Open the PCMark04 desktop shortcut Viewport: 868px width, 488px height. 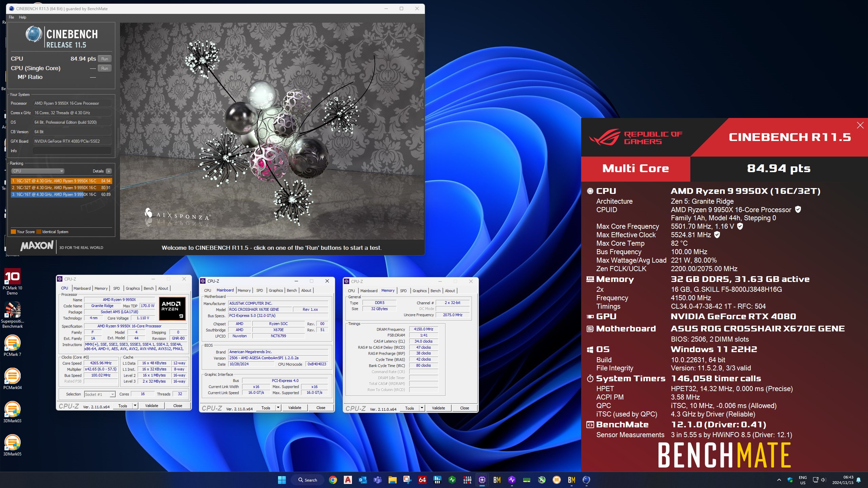(x=13, y=379)
